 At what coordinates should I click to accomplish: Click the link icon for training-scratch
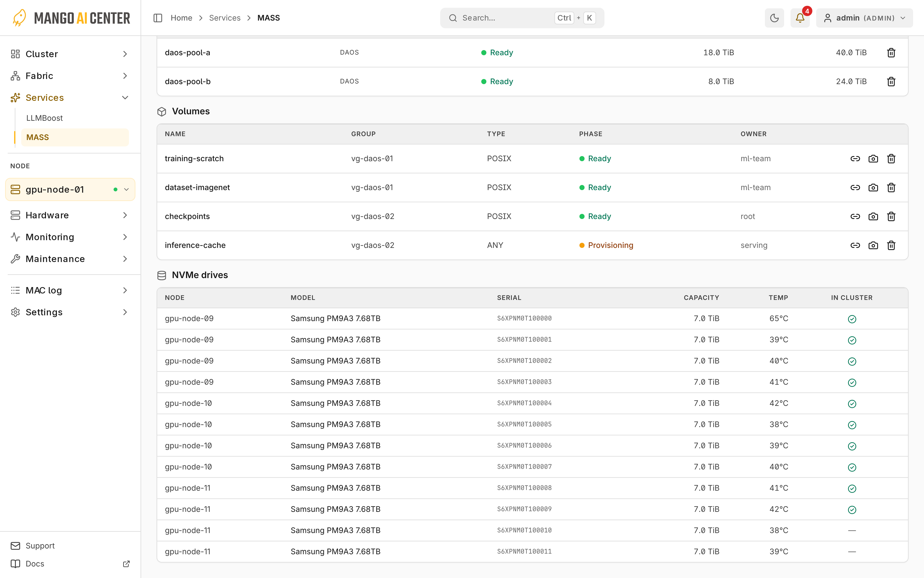855,159
